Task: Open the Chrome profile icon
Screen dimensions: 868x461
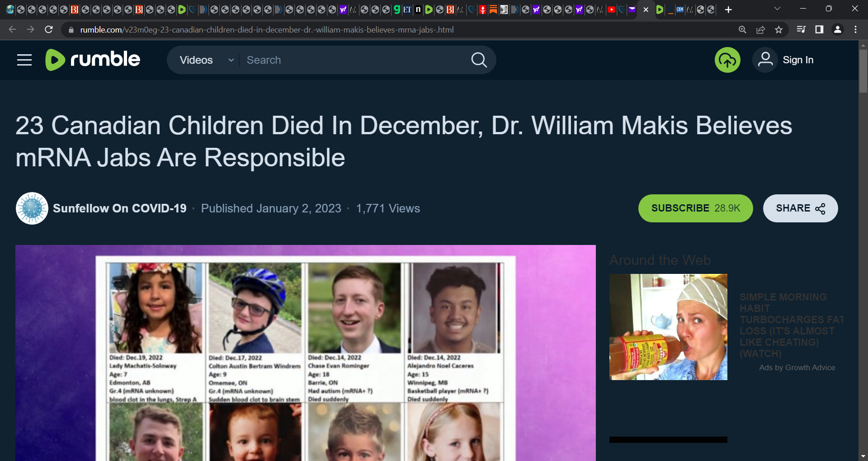Action: pyautogui.click(x=837, y=30)
